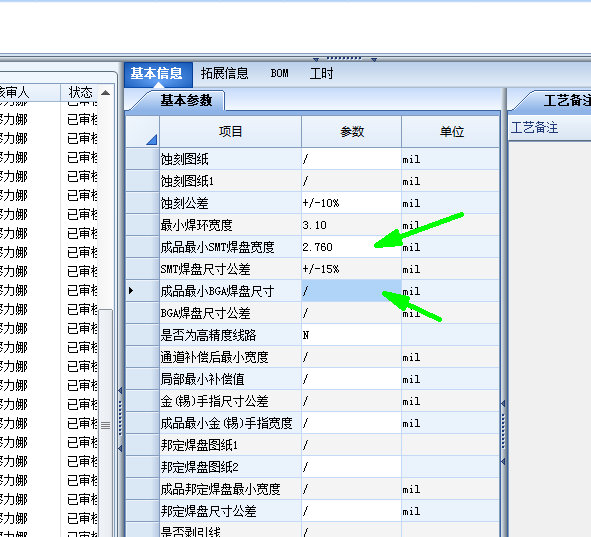
Task: Open the 拓展信息 tab
Action: [x=225, y=73]
